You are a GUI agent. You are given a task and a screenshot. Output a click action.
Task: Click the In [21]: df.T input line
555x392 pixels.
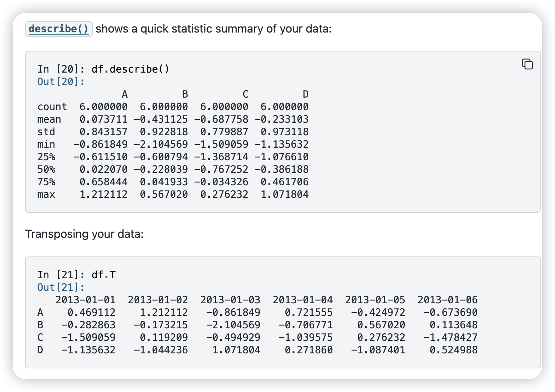77,275
